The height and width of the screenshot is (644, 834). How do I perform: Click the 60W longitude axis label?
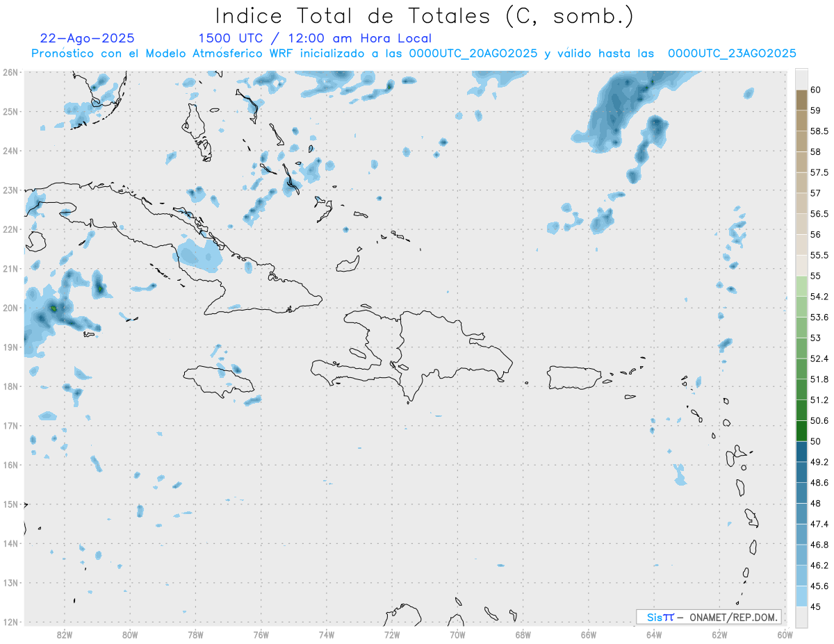(785, 634)
